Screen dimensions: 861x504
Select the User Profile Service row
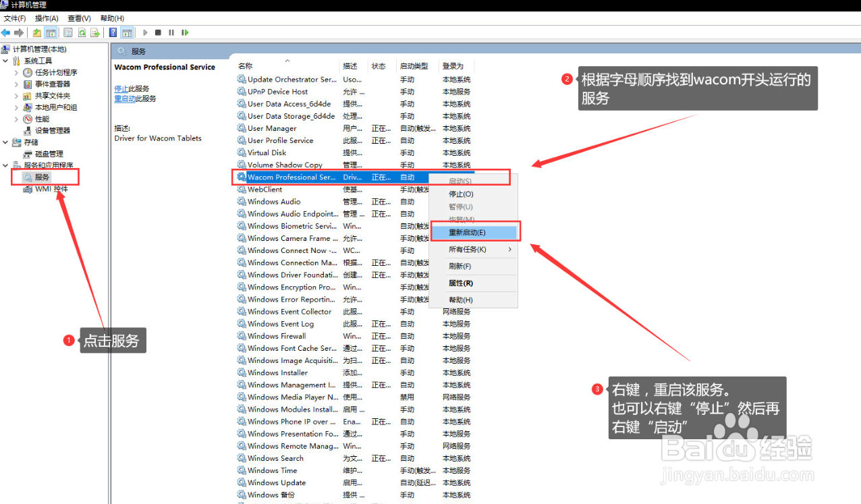point(354,140)
